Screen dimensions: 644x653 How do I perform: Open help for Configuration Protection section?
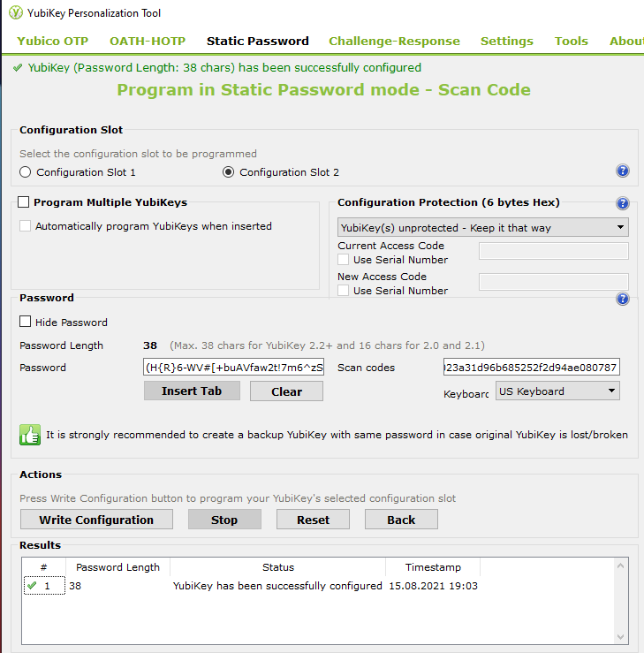tap(622, 203)
